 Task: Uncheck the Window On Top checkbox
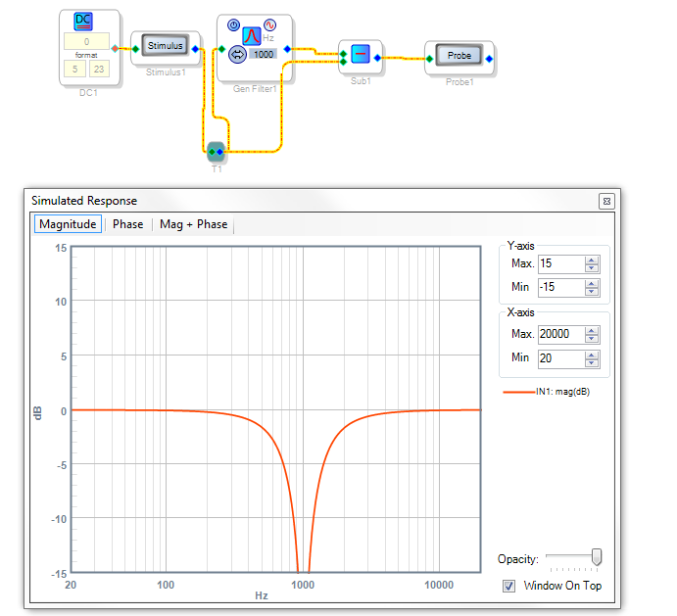coord(508,587)
